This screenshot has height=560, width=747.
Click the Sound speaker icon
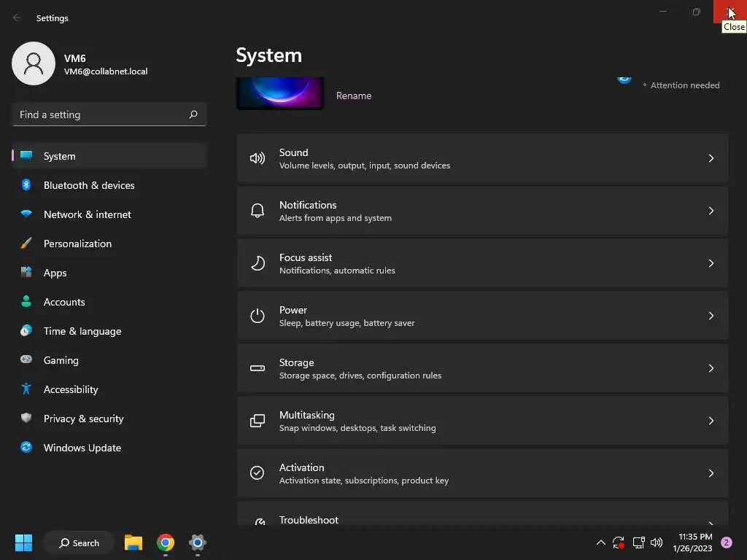pyautogui.click(x=258, y=158)
